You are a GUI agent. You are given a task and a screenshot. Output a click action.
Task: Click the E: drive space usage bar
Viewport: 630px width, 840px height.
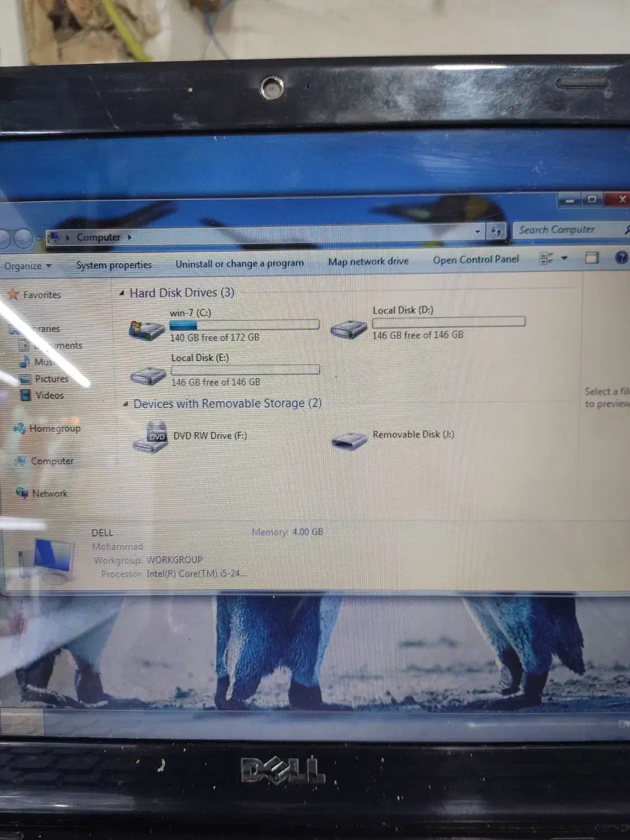tap(245, 370)
